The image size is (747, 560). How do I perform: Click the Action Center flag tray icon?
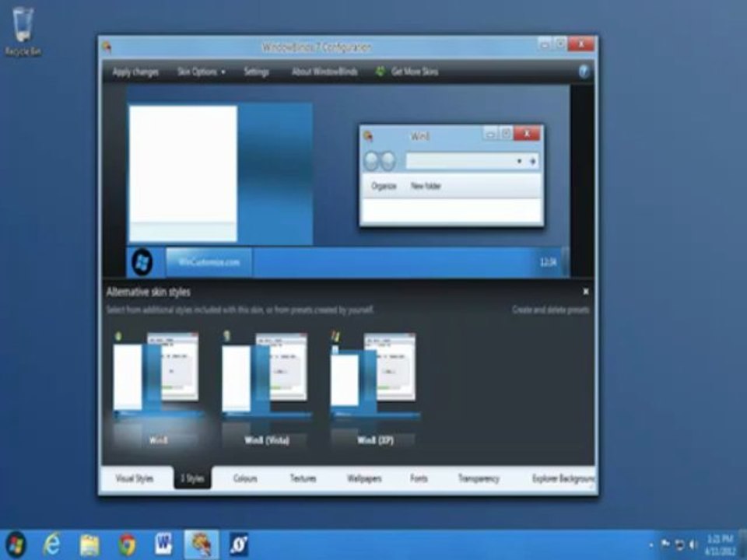click(x=665, y=544)
